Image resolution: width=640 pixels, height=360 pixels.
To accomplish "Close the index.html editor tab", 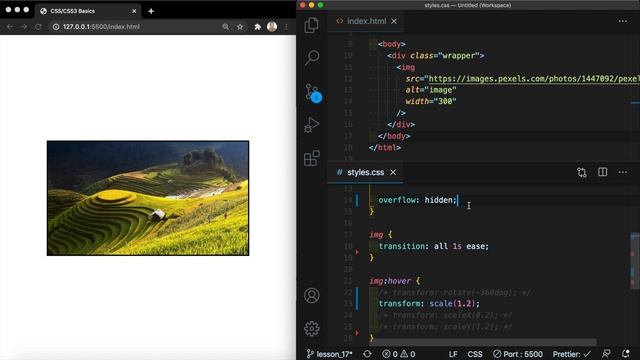I will coord(394,21).
